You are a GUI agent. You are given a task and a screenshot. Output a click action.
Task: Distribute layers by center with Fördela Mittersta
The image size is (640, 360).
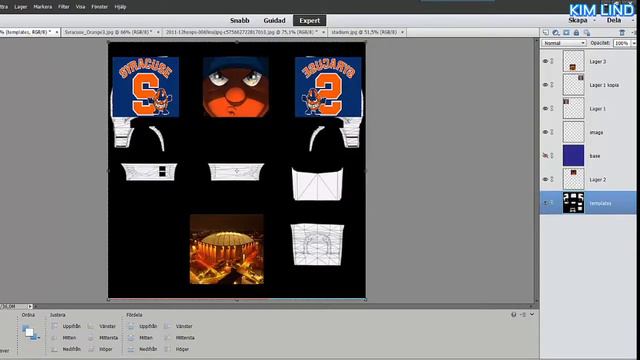pyautogui.click(x=180, y=338)
